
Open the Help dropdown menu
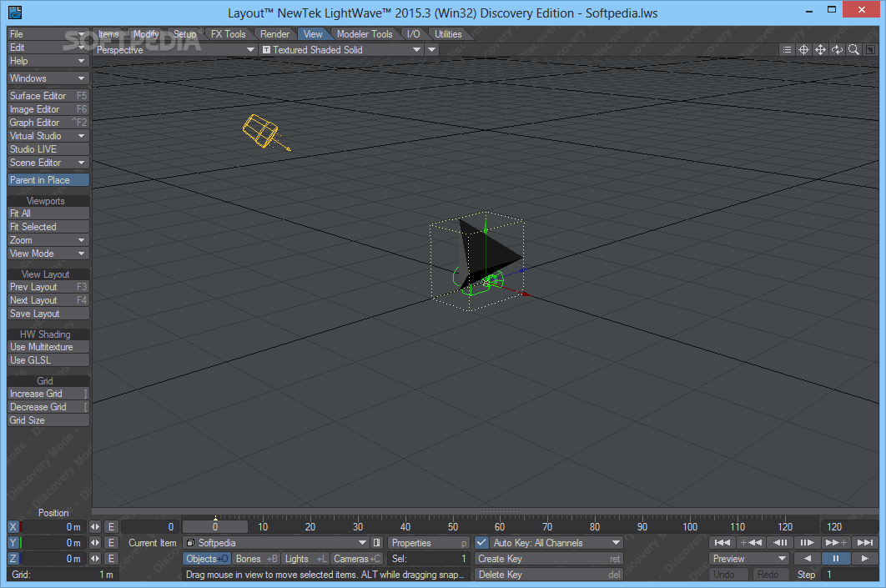48,60
